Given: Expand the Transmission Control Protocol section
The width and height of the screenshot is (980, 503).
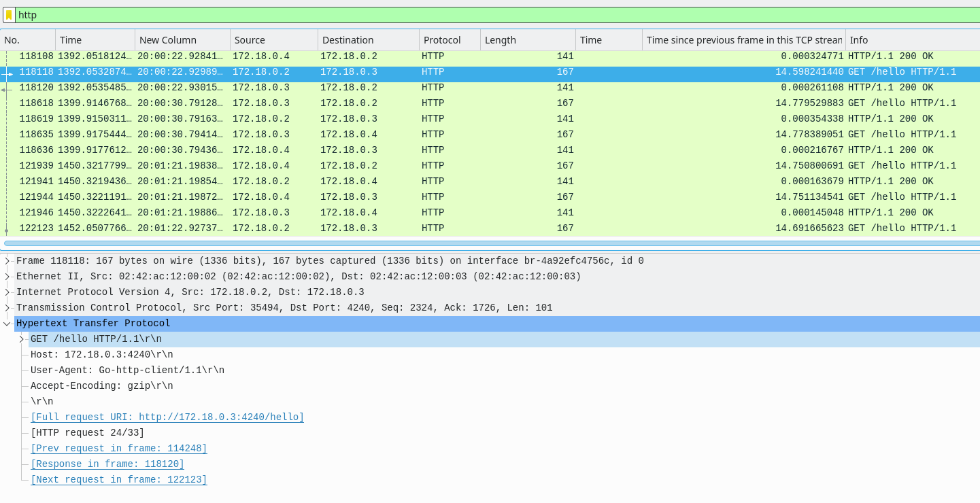Looking at the screenshot, I should point(7,307).
